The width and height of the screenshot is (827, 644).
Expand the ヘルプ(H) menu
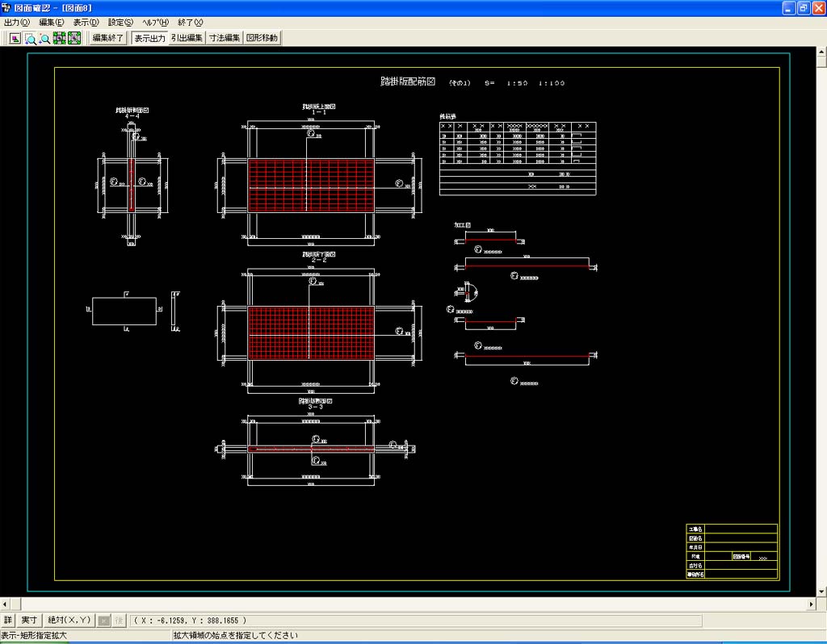[156, 23]
